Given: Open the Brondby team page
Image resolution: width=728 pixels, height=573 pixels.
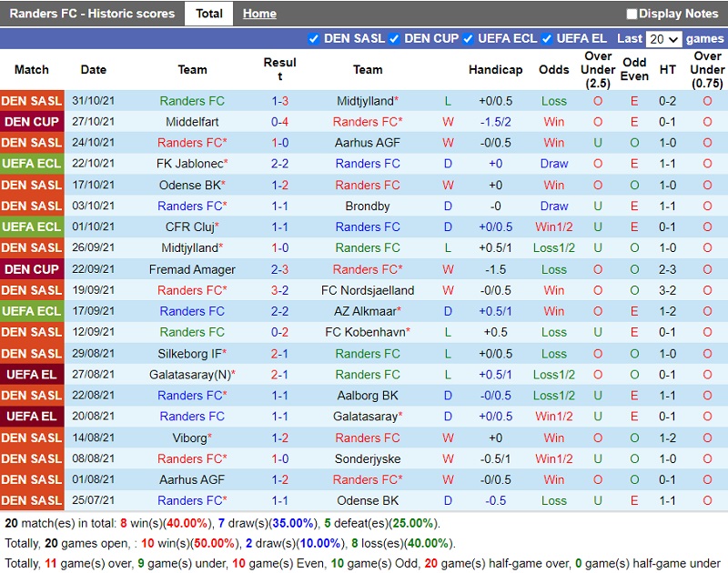Looking at the screenshot, I should click(368, 206).
